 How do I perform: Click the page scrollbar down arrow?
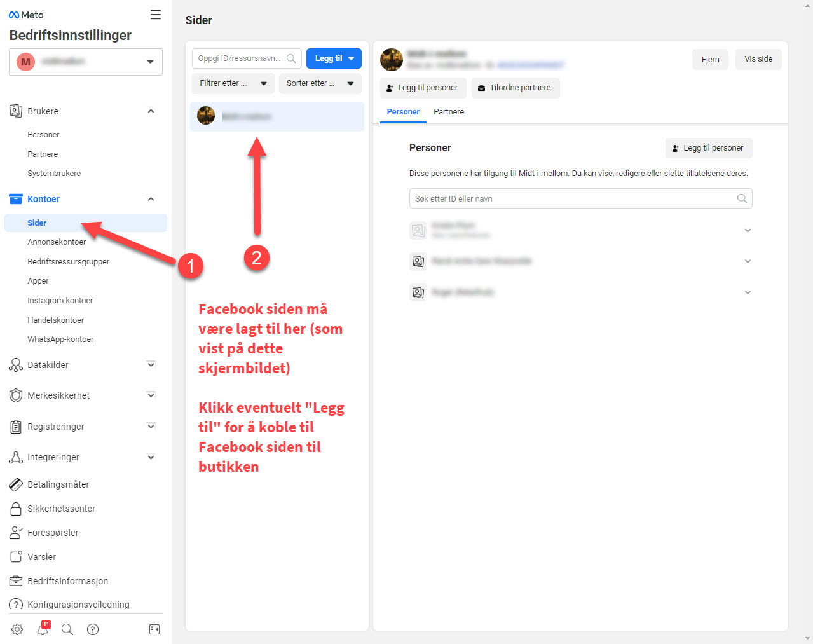[808, 638]
